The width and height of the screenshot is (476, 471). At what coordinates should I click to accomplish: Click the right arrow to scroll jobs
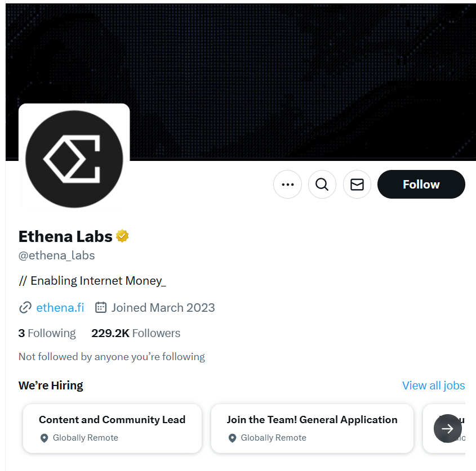448,429
